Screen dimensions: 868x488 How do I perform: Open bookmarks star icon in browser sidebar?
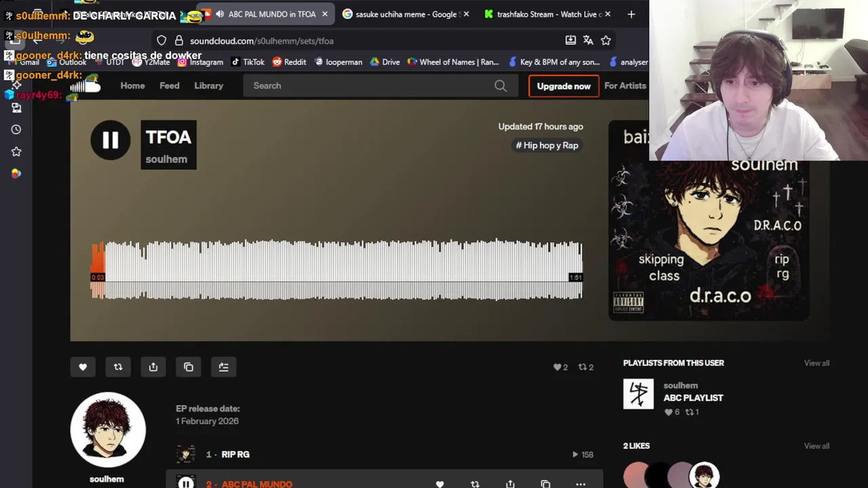16,152
